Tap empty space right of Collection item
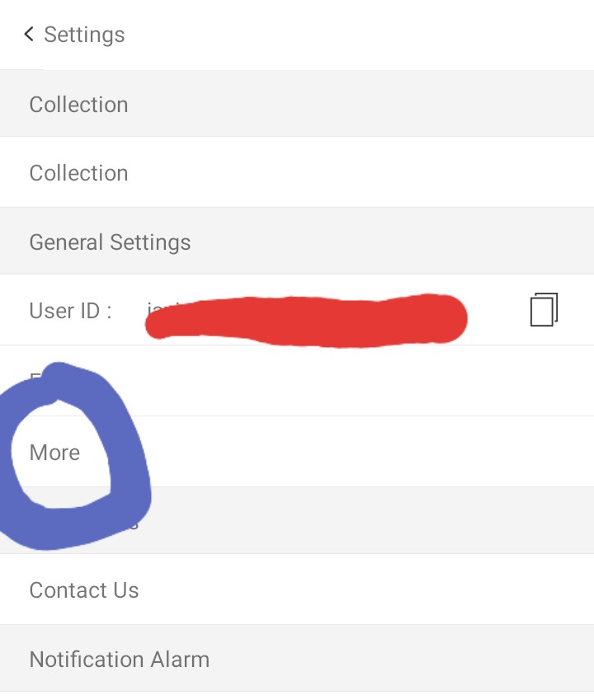 click(x=371, y=172)
